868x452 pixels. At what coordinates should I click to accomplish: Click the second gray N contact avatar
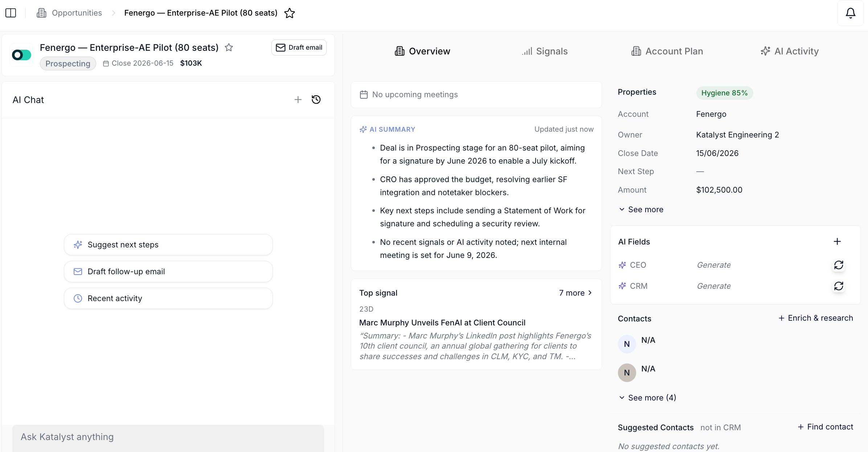[x=627, y=373]
